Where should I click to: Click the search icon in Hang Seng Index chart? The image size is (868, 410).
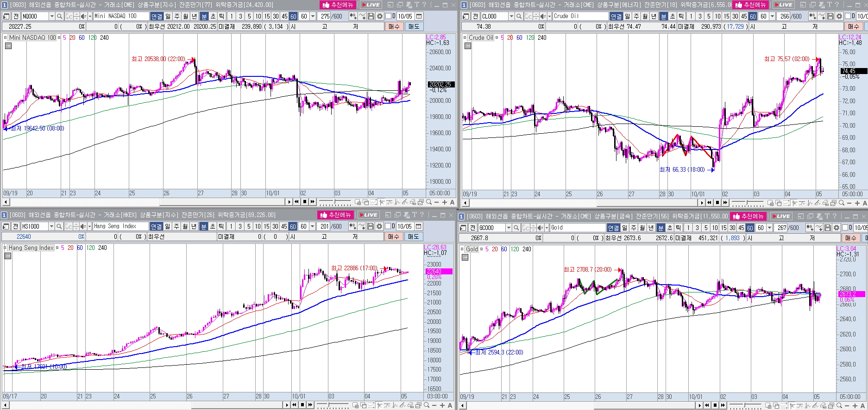pyautogui.click(x=59, y=226)
